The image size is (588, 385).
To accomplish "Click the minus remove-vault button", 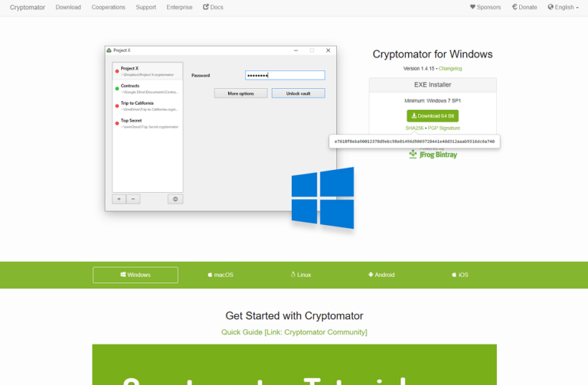I will (132, 198).
